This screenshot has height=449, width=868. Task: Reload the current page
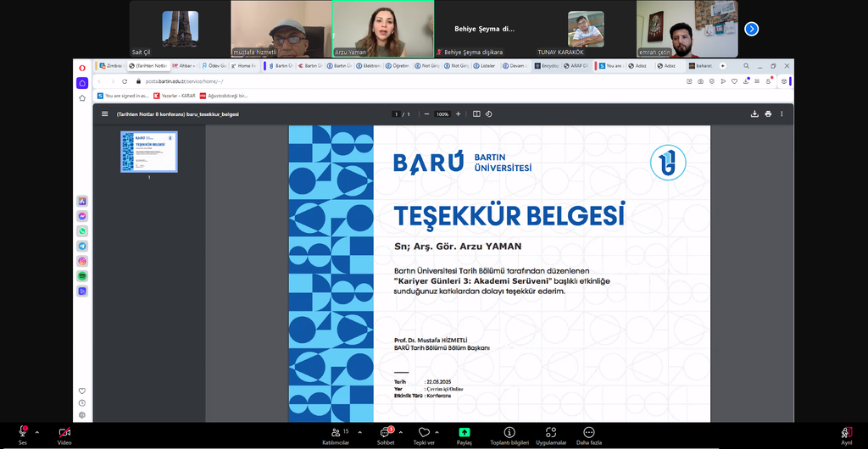pos(125,81)
